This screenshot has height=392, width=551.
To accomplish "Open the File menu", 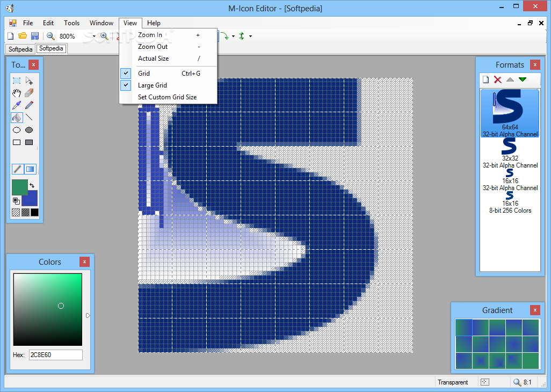I will click(x=28, y=23).
